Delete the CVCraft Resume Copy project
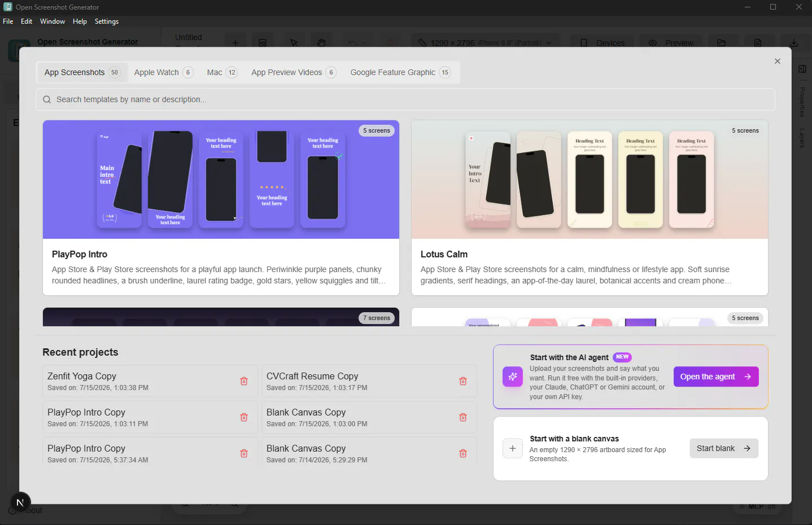 tap(463, 381)
